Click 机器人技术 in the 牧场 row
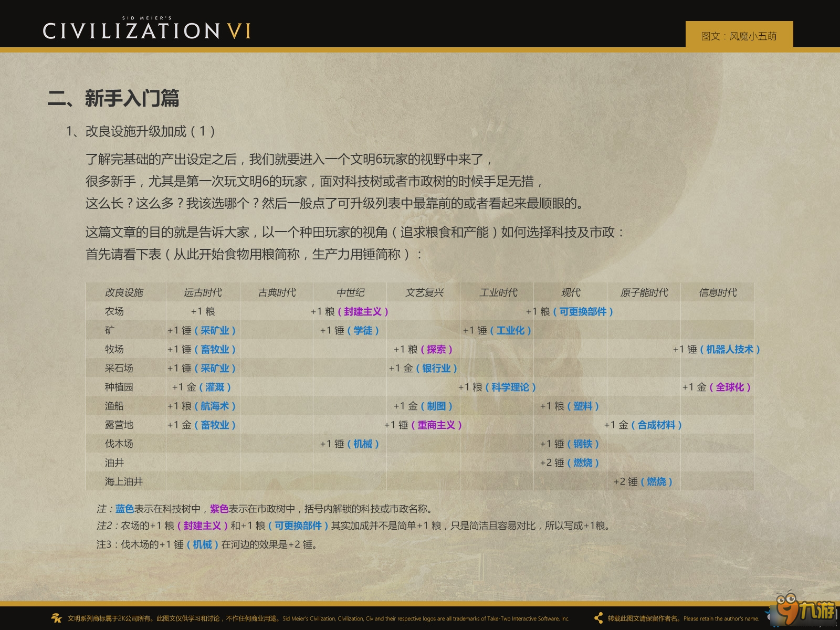Viewport: 840px width, 630px height. pos(730,349)
